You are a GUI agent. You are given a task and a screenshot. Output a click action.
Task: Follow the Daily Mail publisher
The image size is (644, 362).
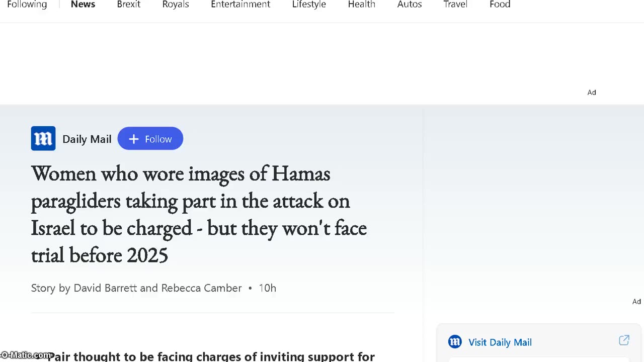(x=150, y=139)
